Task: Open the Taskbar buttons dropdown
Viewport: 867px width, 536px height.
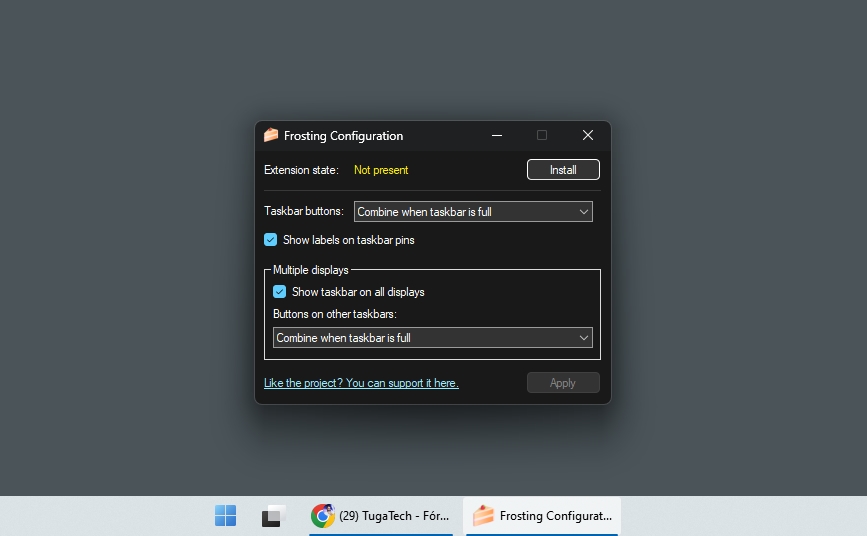Action: coord(473,211)
